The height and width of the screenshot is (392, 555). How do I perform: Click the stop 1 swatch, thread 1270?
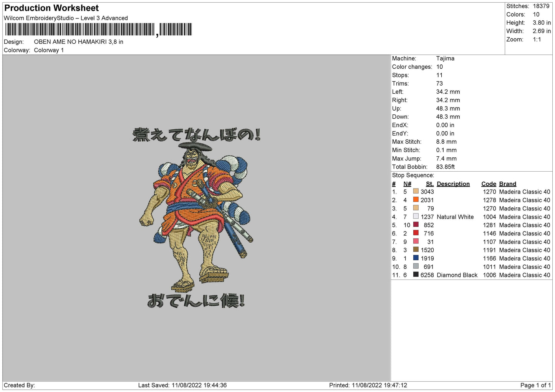[416, 191]
